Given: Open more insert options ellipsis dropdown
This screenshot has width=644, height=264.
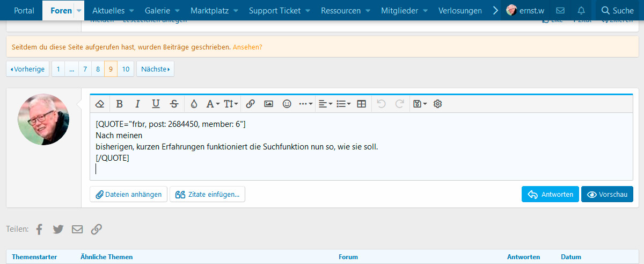Looking at the screenshot, I should click(x=306, y=104).
